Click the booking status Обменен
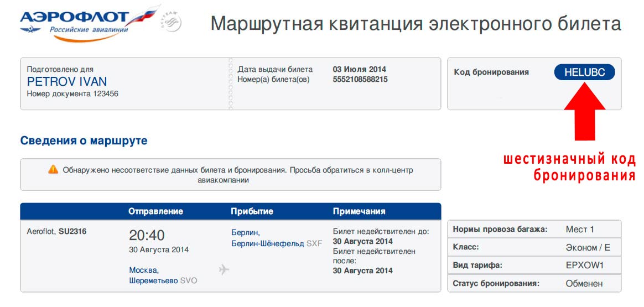The image size is (644, 307). (584, 283)
